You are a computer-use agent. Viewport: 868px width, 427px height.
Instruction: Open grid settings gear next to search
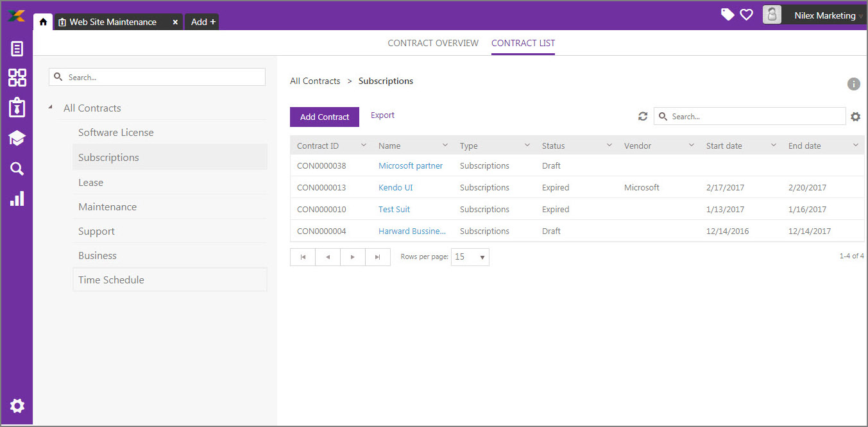(855, 117)
